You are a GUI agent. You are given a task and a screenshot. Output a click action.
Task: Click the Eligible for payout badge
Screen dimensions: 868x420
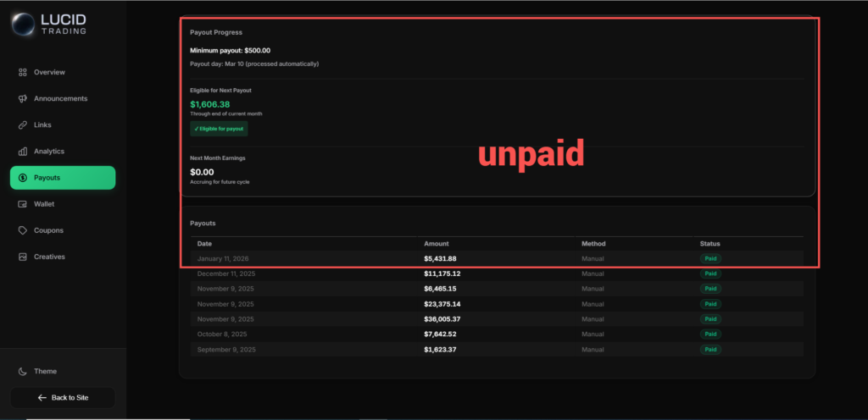point(219,129)
